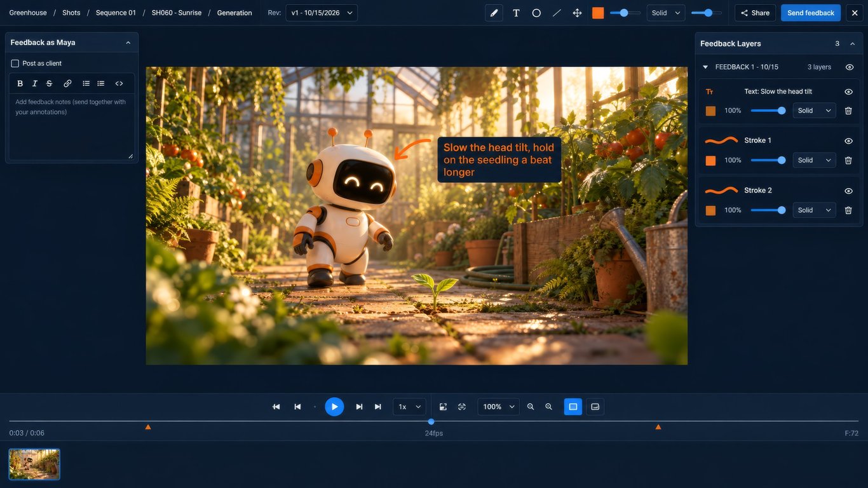The height and width of the screenshot is (488, 868).
Task: Insert code block in feedback notes
Action: pyautogui.click(x=119, y=83)
